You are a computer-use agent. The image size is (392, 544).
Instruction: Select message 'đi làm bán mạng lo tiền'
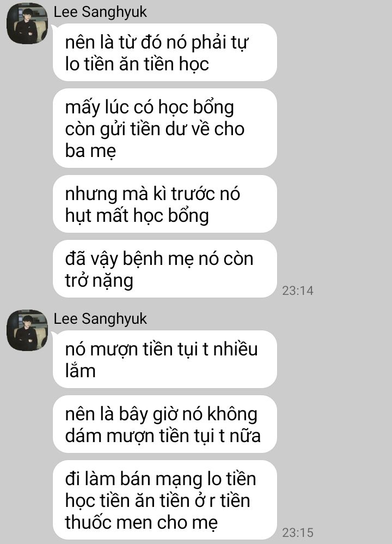click(164, 500)
